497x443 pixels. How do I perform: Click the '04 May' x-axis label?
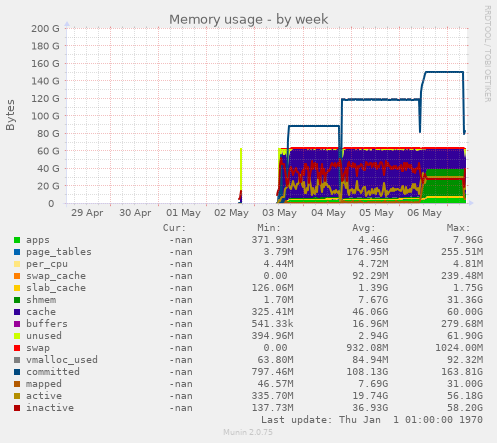tap(328, 213)
